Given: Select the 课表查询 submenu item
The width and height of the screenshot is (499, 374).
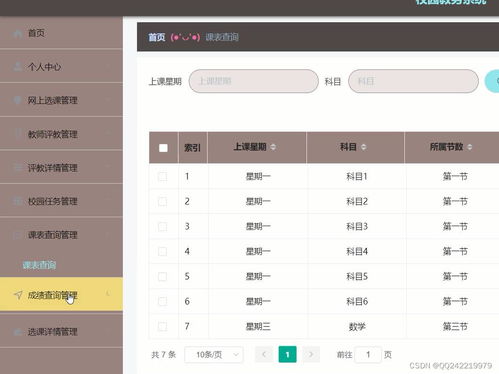Looking at the screenshot, I should coord(39,265).
